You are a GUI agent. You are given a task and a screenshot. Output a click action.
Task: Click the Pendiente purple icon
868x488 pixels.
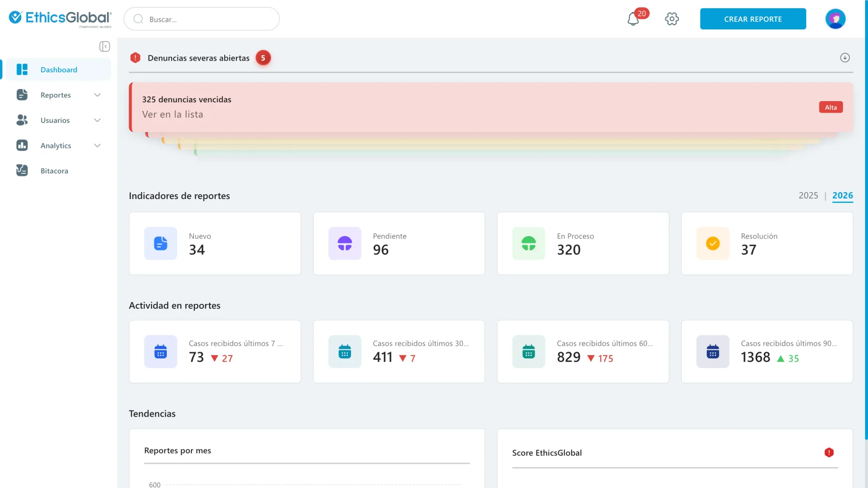click(x=345, y=243)
